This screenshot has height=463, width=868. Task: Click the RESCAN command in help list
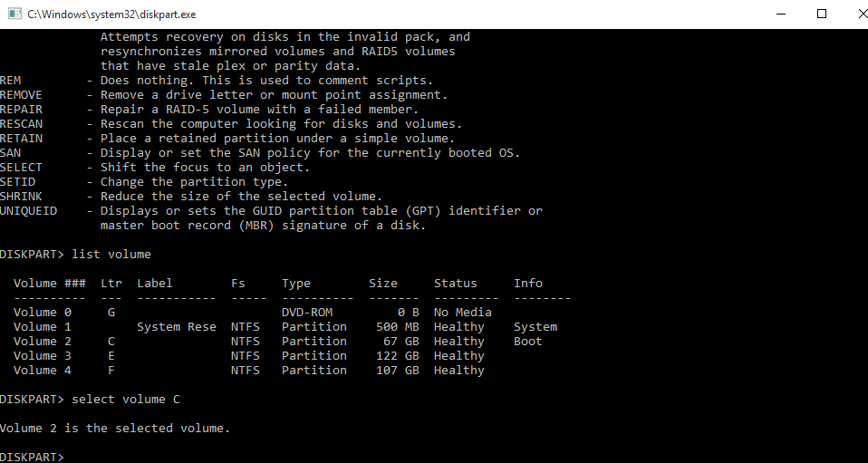(x=21, y=123)
